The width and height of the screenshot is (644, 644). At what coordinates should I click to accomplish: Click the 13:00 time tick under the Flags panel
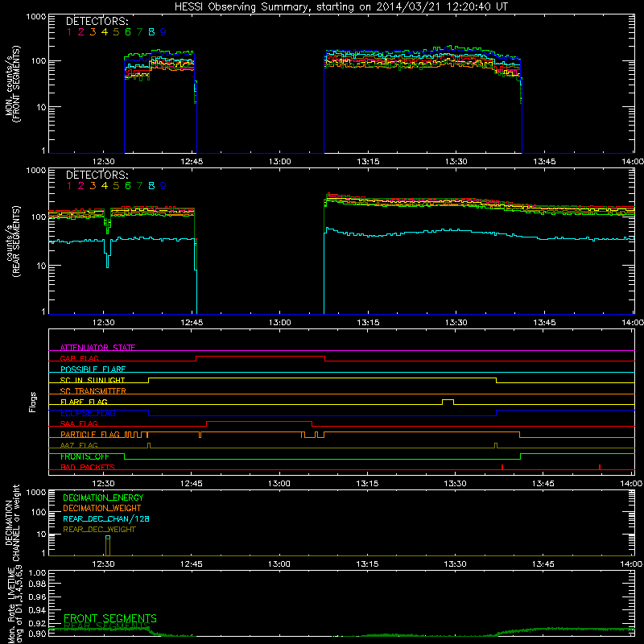click(279, 484)
